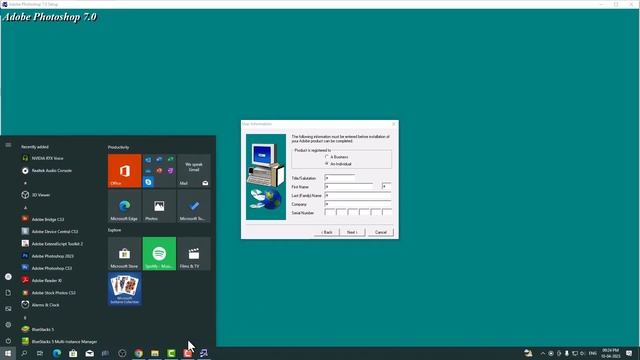Select the "An Individual" radio button
Image resolution: width=640 pixels, height=360 pixels.
tap(327, 164)
